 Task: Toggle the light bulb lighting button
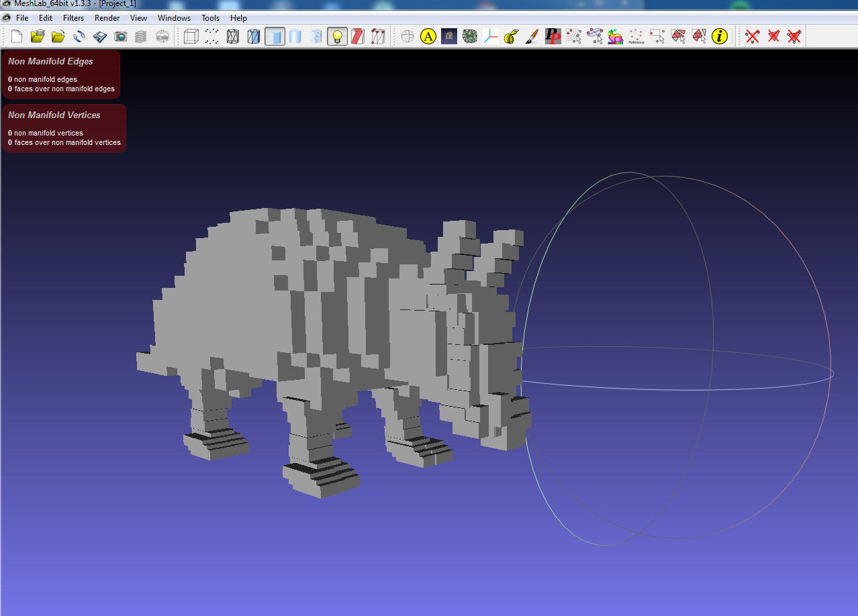(337, 36)
